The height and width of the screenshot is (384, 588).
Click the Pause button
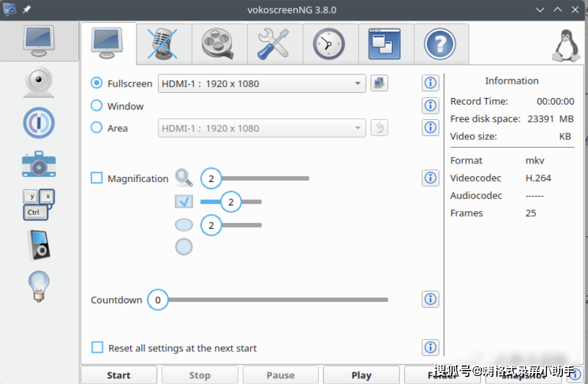point(280,375)
